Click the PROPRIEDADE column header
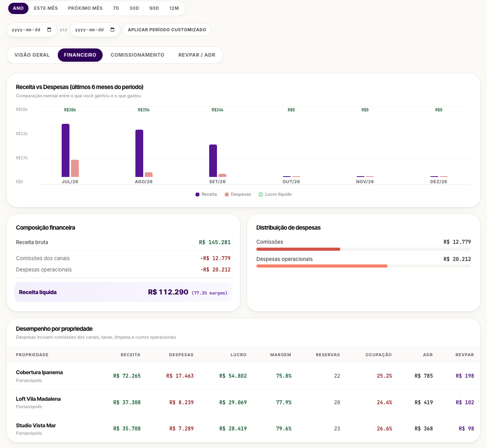 coord(32,355)
